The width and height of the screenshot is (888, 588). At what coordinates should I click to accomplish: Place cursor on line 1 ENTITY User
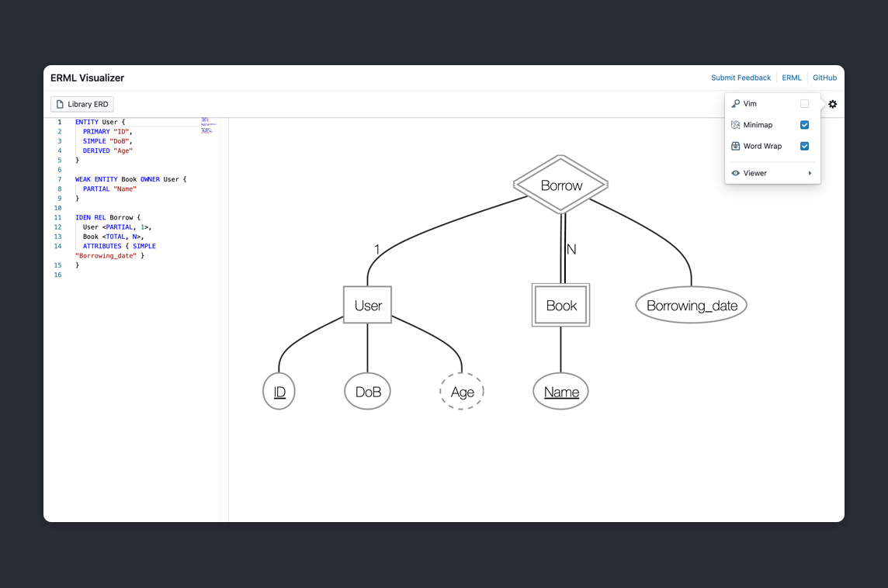point(100,122)
